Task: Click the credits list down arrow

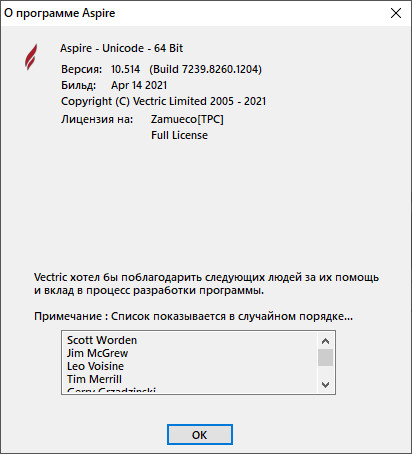Action: coord(325,385)
